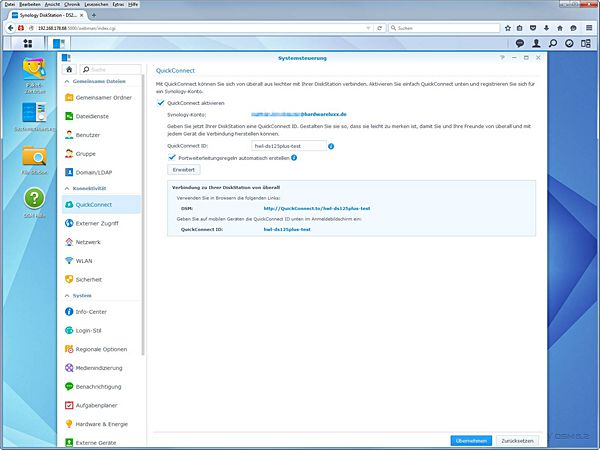600x450 pixels.
Task: Open Domain/LDAP settings
Action: [101, 173]
